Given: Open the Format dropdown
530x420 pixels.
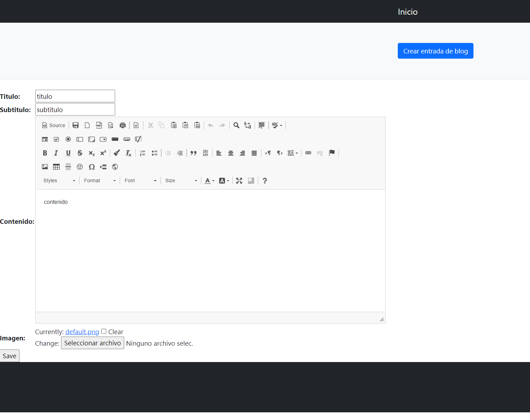Looking at the screenshot, I should (99, 180).
